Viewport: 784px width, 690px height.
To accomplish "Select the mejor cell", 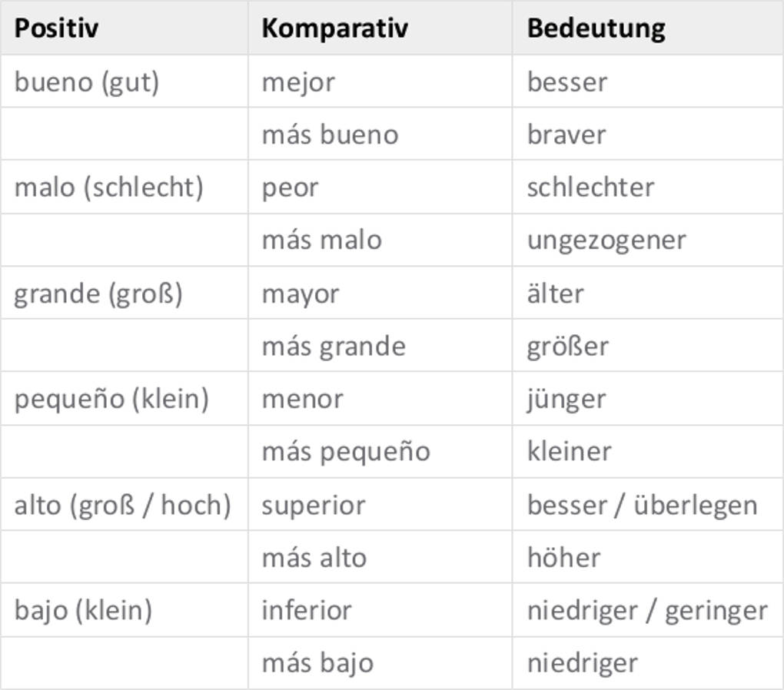I will 298,81.
